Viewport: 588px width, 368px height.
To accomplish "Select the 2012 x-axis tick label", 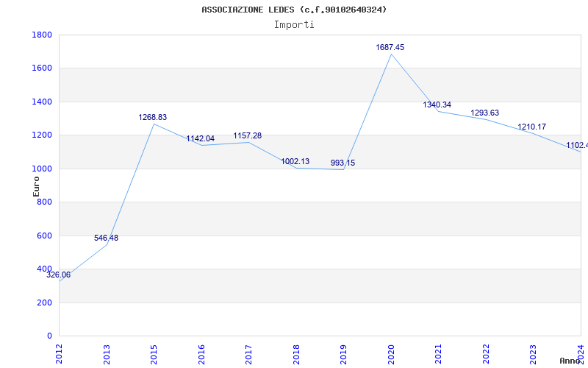I will (x=60, y=354).
